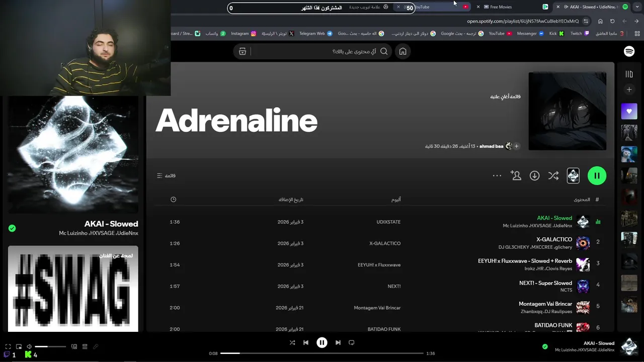The width and height of the screenshot is (644, 362).
Task: Open Instagram bookmark
Action: click(x=244, y=34)
